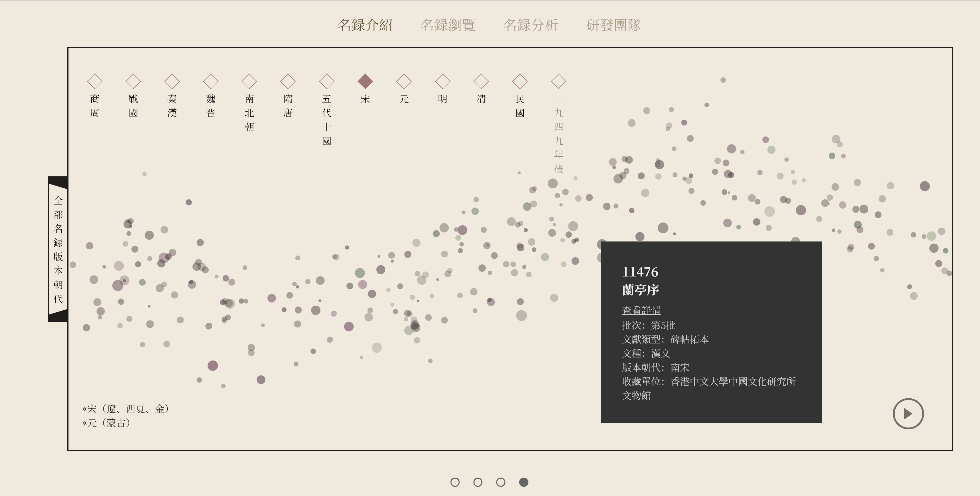This screenshot has width=980, height=496.
Task: Open the 名錄介紹 tab
Action: pos(365,25)
